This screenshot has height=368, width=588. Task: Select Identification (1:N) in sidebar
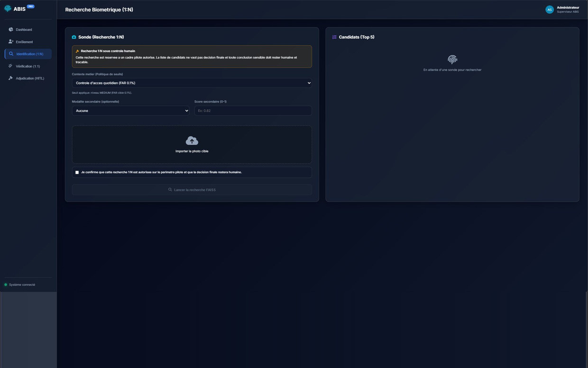[28, 54]
